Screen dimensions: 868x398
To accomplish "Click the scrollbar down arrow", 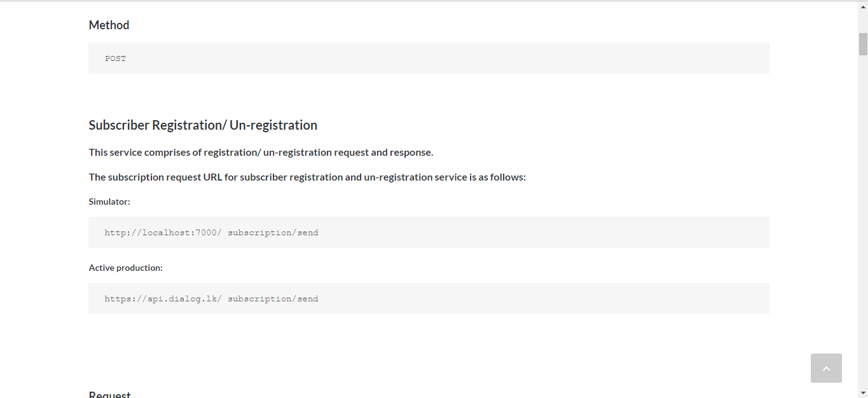I will tap(863, 393).
